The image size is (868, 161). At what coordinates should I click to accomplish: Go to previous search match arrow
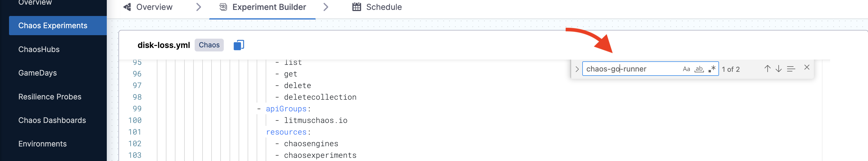point(767,69)
